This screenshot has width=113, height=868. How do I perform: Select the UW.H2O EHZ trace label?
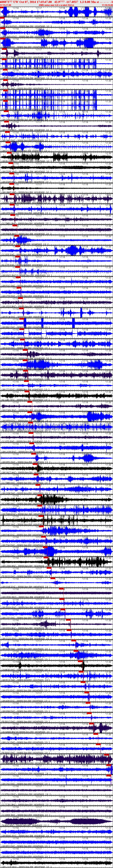(26, 659)
